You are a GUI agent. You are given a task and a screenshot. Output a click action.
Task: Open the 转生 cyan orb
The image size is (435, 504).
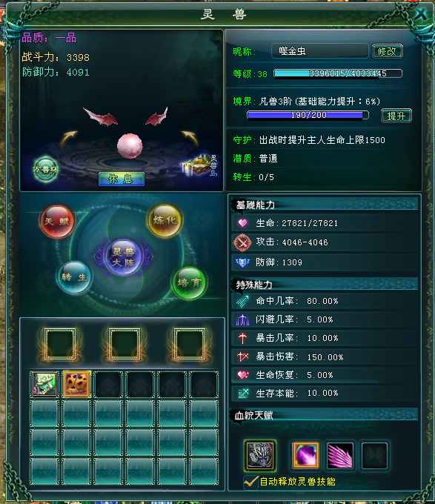(74, 277)
